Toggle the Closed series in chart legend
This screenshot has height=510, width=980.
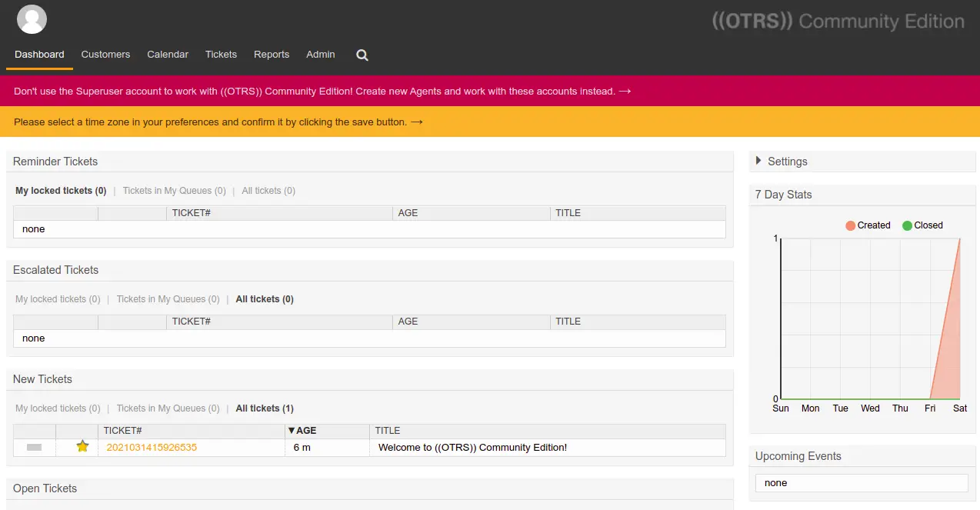pos(922,225)
